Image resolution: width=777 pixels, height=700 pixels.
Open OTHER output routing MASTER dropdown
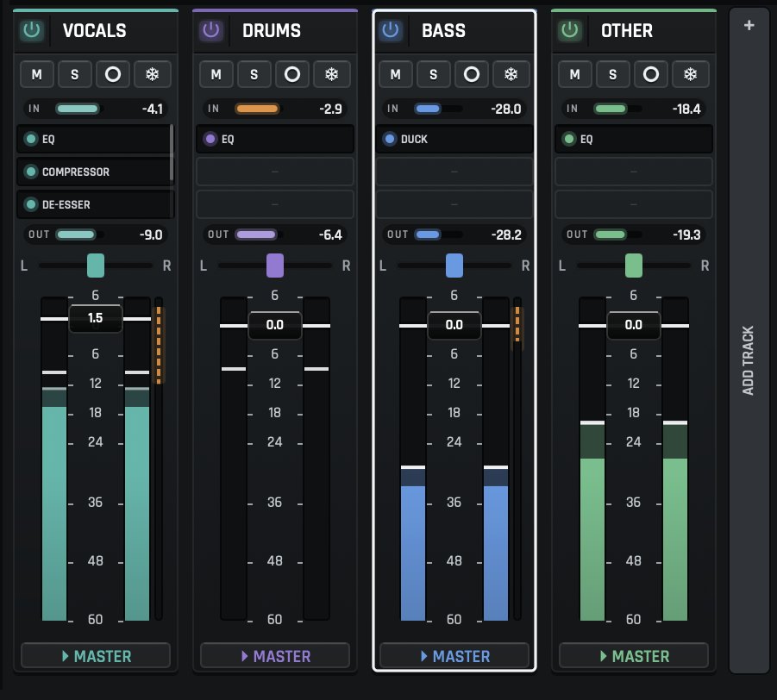coord(634,656)
